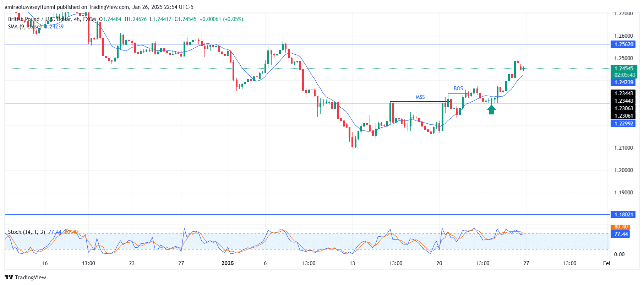Click the 77.44 stochastic value label

pyautogui.click(x=620, y=234)
